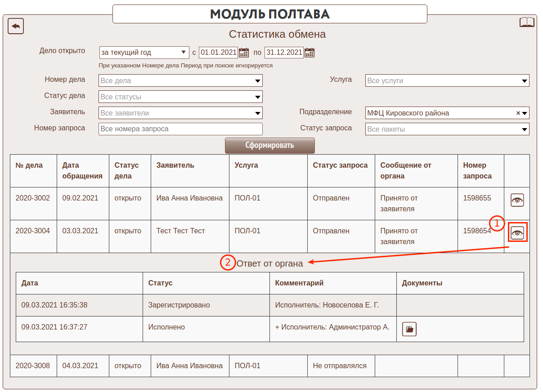Open documents folder for Исполнено response
This screenshot has width=543, height=392.
[x=409, y=329]
